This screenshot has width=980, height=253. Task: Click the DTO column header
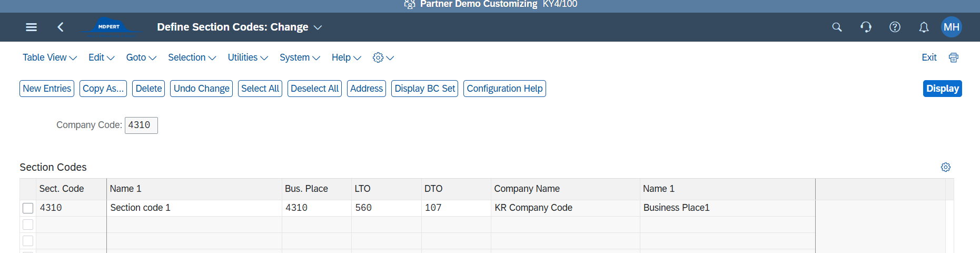coord(456,189)
